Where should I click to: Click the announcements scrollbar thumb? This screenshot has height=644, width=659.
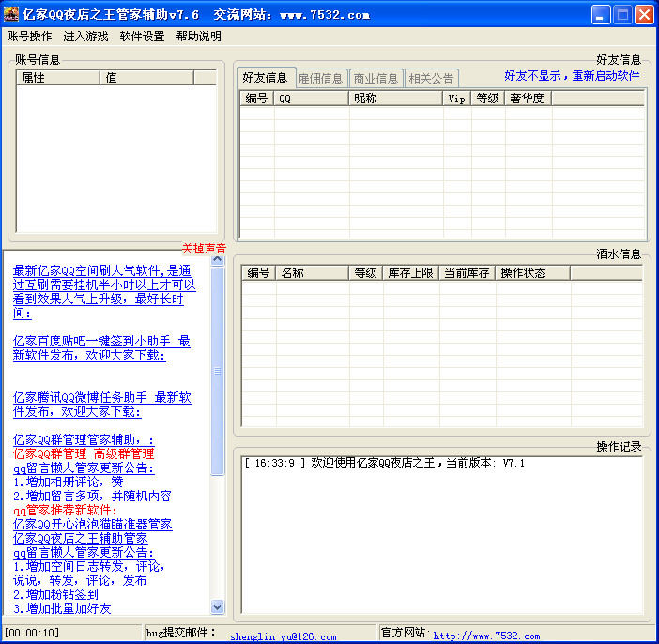pos(217,371)
